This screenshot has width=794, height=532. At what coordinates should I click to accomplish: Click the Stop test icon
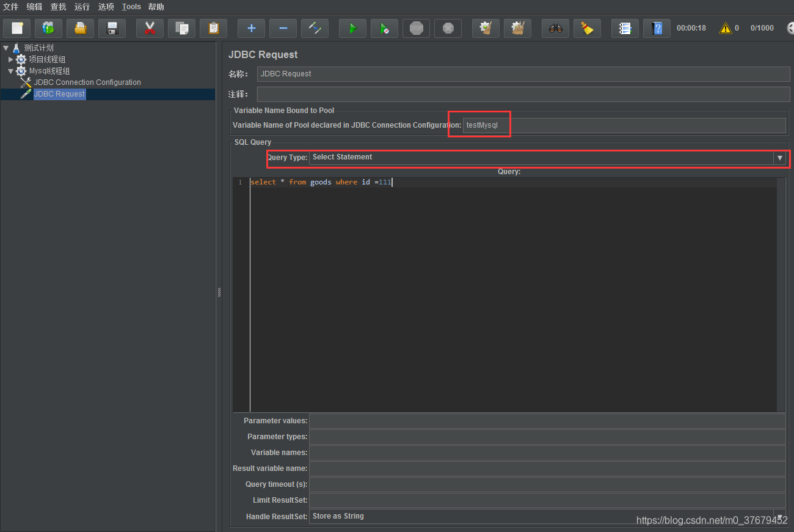[x=416, y=28]
